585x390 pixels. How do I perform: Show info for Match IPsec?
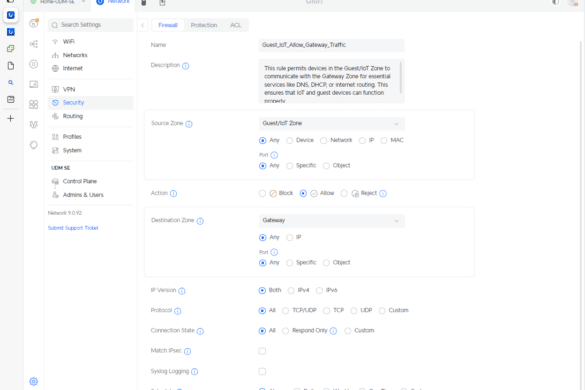point(187,352)
